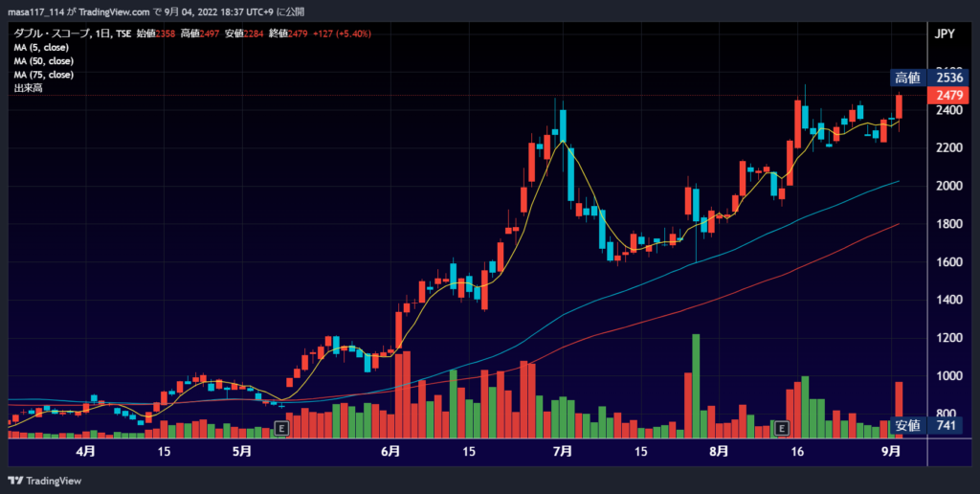Click the 1200 price axis value
Image resolution: width=980 pixels, height=494 pixels.
coord(948,338)
